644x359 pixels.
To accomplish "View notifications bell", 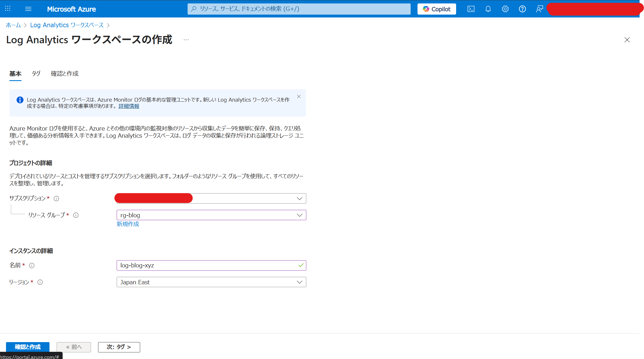I will (488, 9).
